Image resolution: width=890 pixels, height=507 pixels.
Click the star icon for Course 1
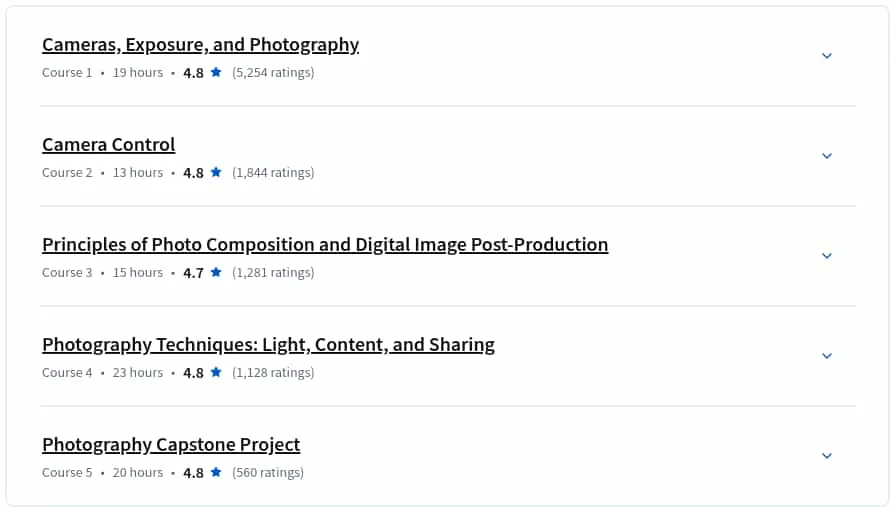pos(216,72)
